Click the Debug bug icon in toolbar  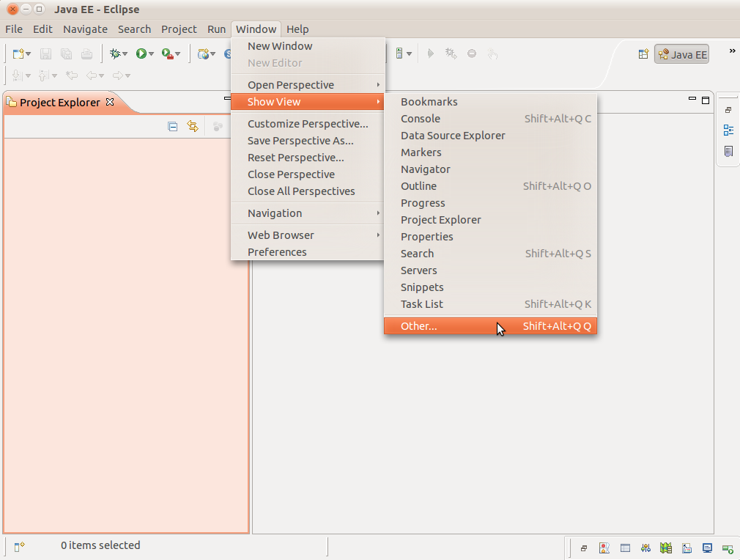(x=115, y=54)
